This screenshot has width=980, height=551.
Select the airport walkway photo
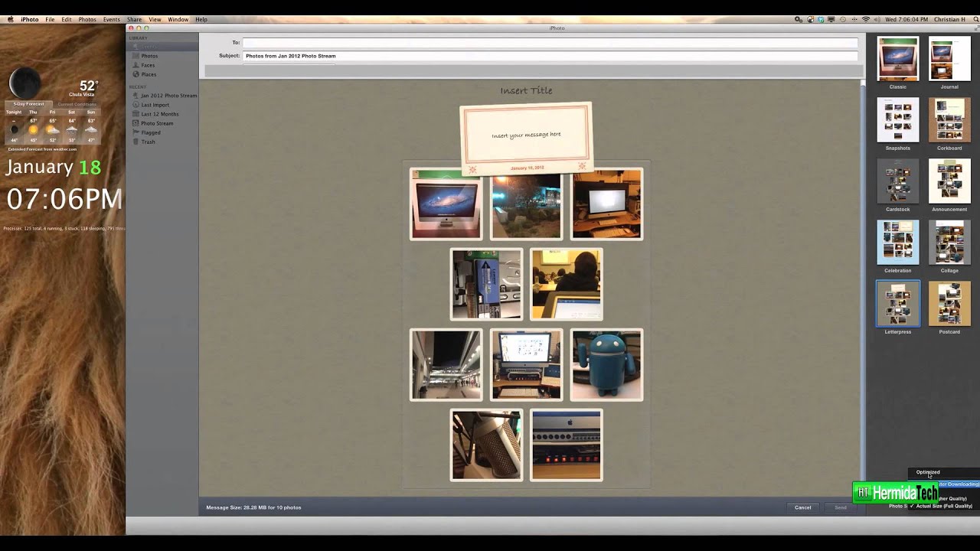(x=446, y=365)
